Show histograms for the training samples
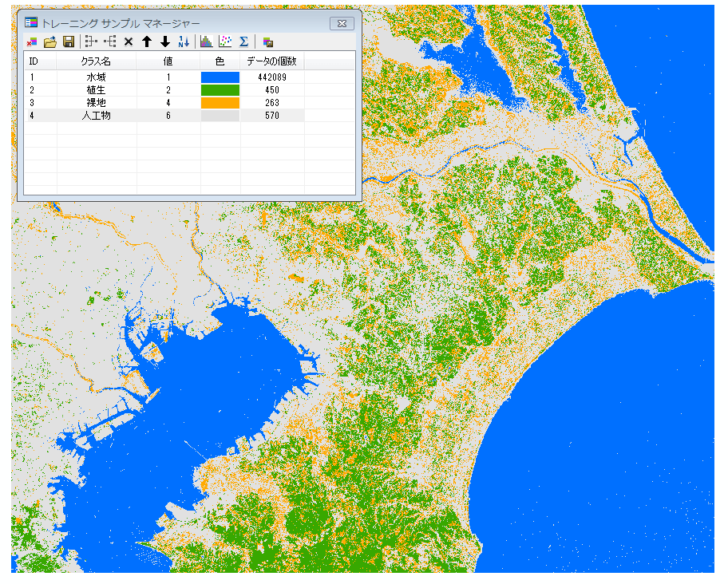 tap(206, 41)
